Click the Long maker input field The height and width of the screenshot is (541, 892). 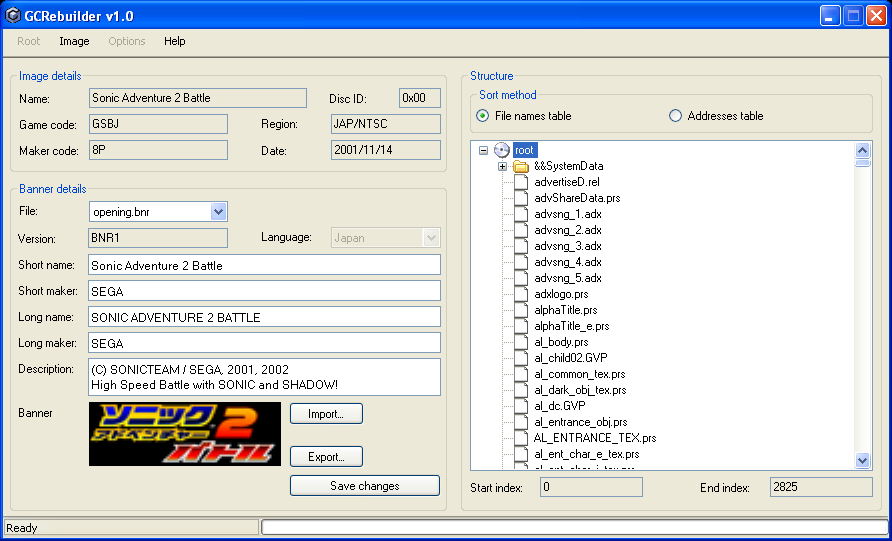coord(265,343)
